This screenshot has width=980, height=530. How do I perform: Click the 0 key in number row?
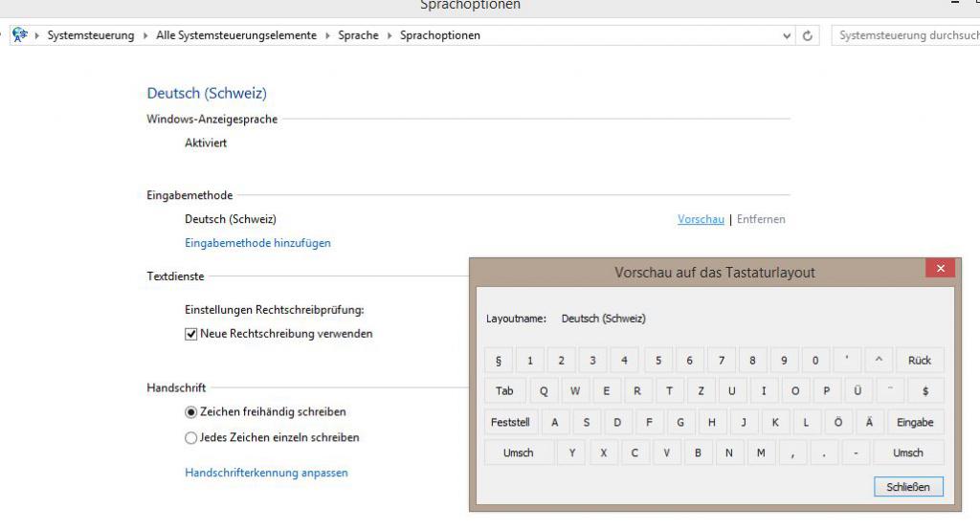pos(815,360)
